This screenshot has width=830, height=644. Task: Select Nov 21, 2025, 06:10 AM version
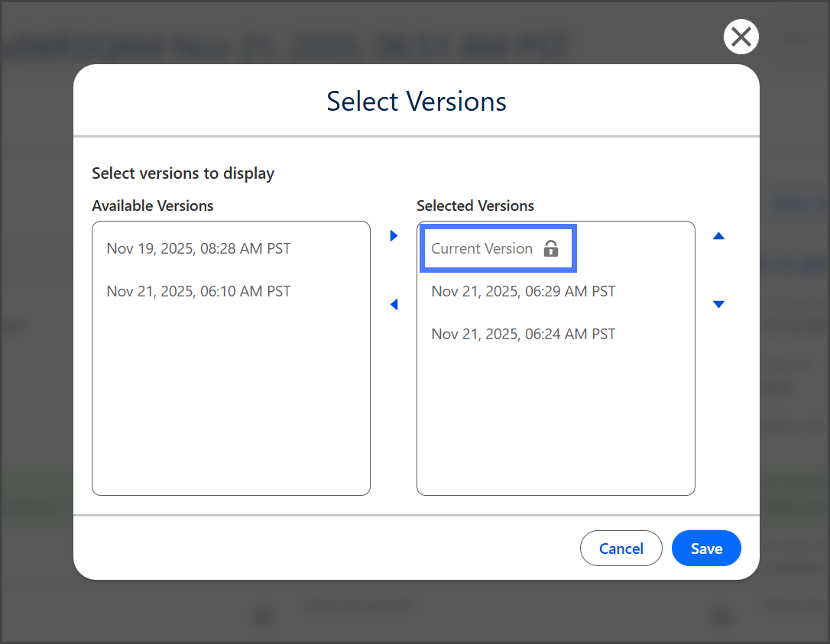click(x=199, y=291)
